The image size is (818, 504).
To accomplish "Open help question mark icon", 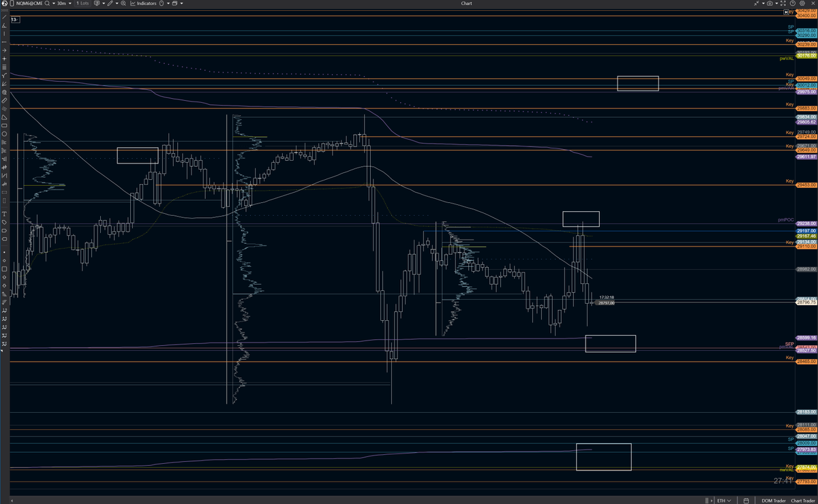I will (x=793, y=3).
